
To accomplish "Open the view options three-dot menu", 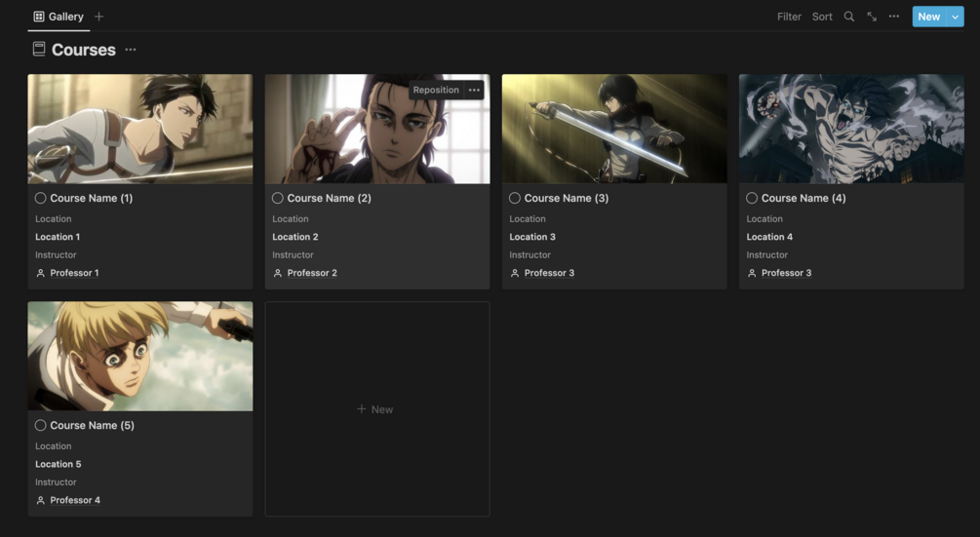I will [x=894, y=17].
